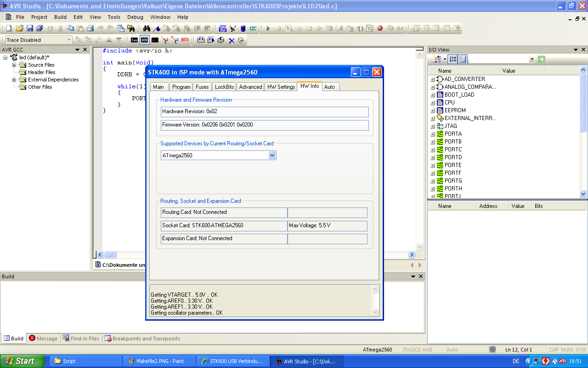The image size is (588, 368).
Task: Open the Find in Files tab
Action: tap(81, 339)
